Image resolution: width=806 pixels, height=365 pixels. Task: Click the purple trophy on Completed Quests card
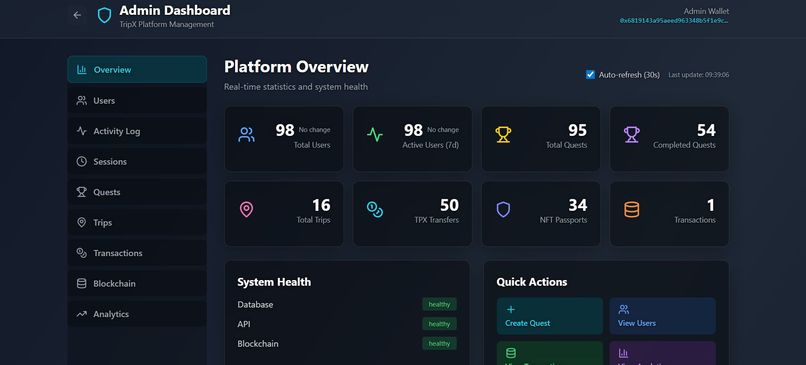tap(632, 135)
